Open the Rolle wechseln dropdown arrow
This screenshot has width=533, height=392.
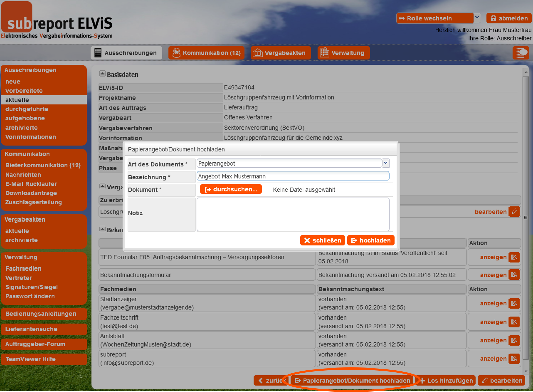(477, 18)
